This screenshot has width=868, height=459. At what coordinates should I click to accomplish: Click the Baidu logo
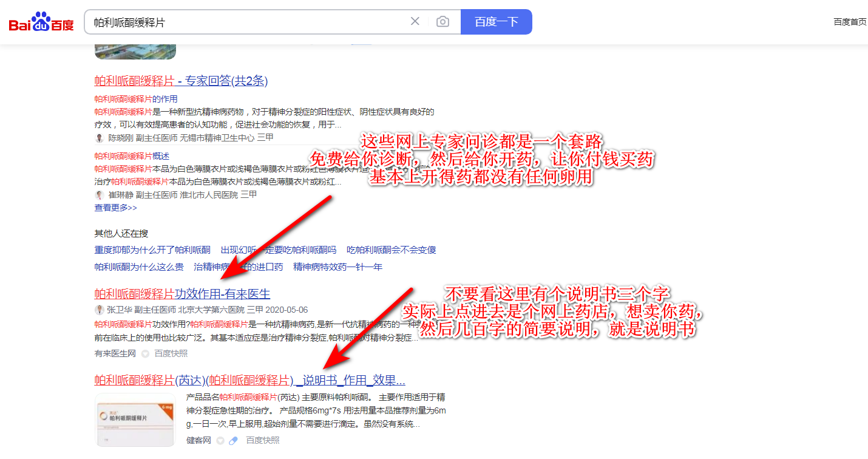[41, 22]
